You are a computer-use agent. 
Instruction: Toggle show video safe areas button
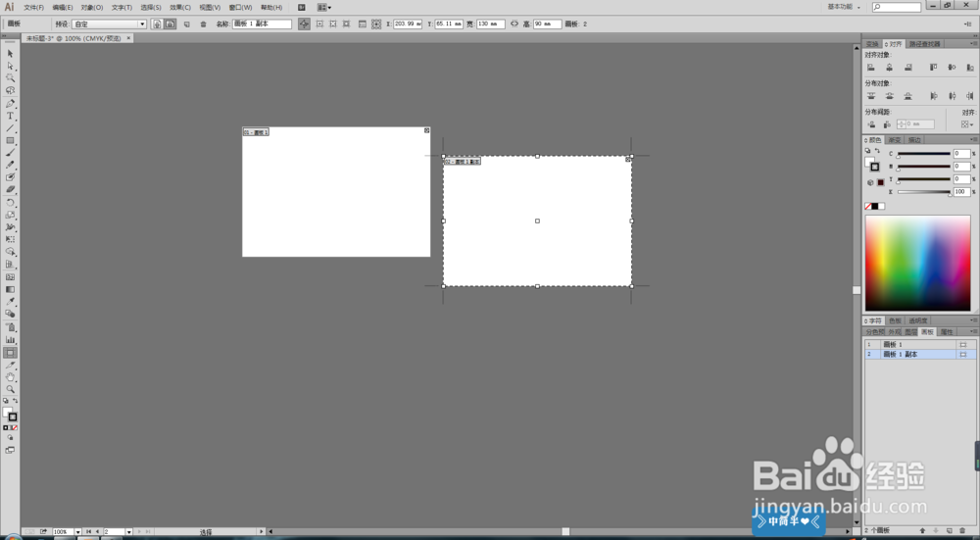(x=347, y=24)
